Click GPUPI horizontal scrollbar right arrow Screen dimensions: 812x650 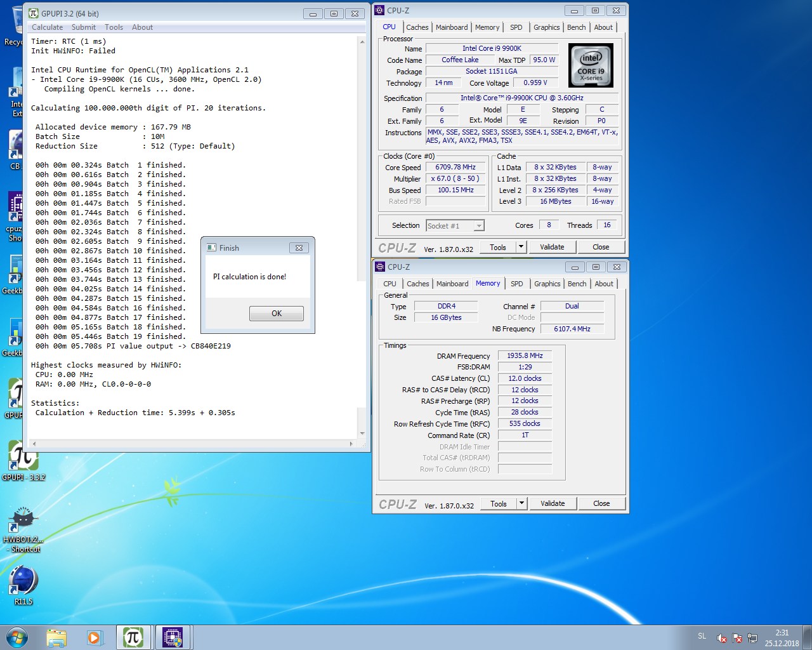(351, 444)
